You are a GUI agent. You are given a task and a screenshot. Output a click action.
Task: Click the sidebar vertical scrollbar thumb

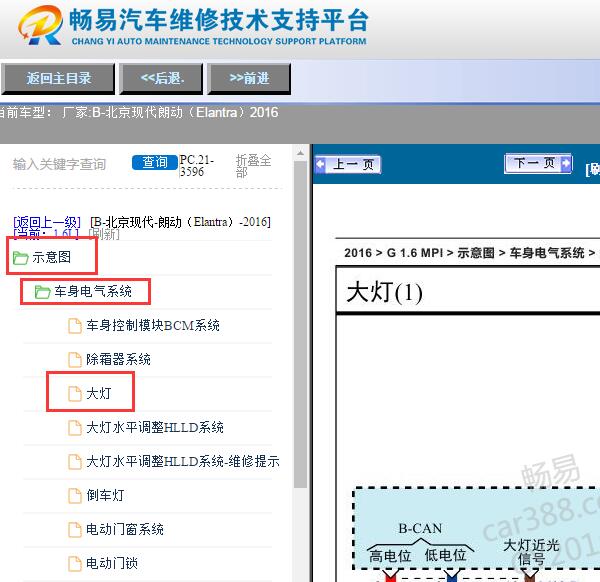tap(300, 324)
